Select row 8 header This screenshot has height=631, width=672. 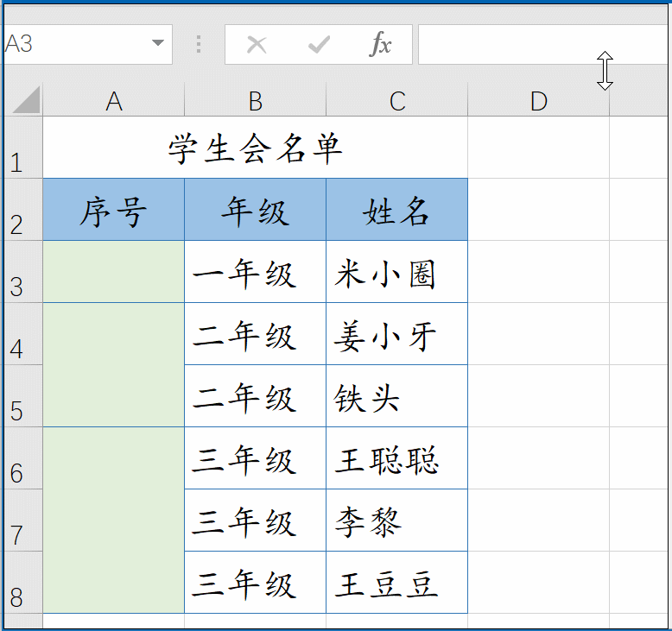[x=22, y=582]
